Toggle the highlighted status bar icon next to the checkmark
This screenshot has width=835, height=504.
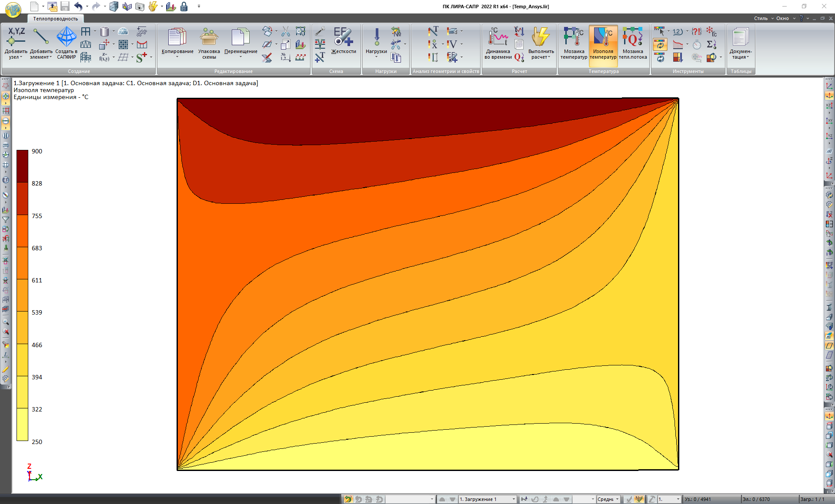(638, 499)
